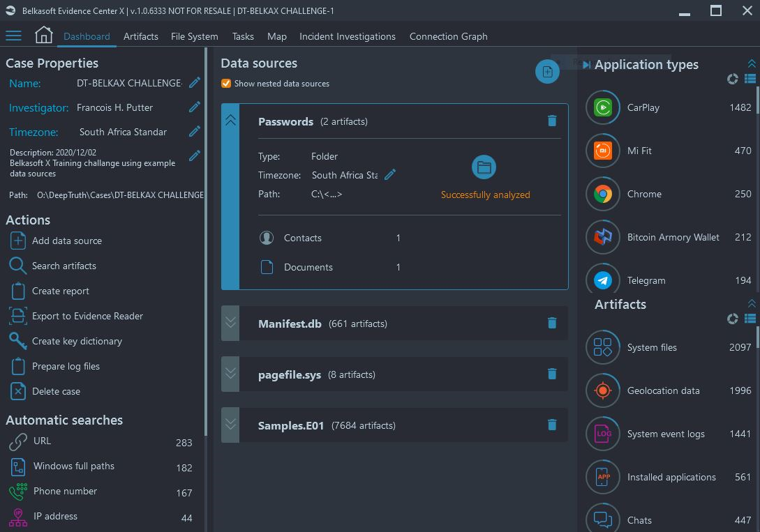
Task: Open the File System tab
Action: point(195,36)
